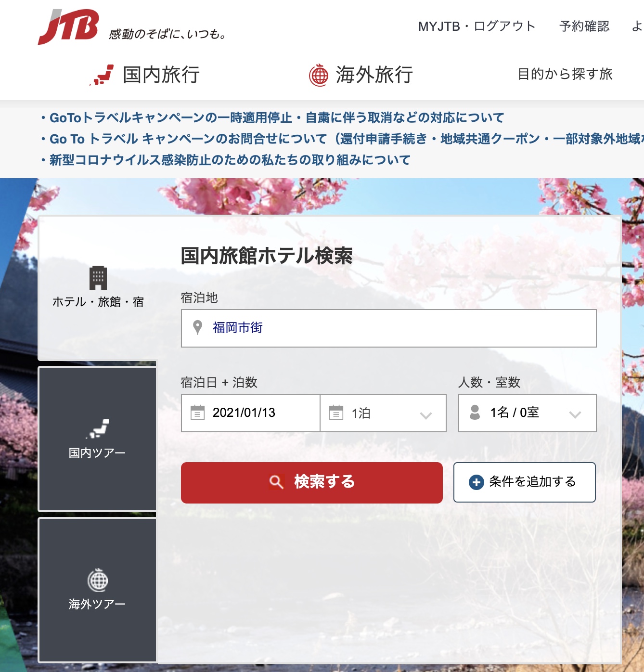Click the calendar icon next to 1泊
This screenshot has height=672, width=644.
[336, 413]
